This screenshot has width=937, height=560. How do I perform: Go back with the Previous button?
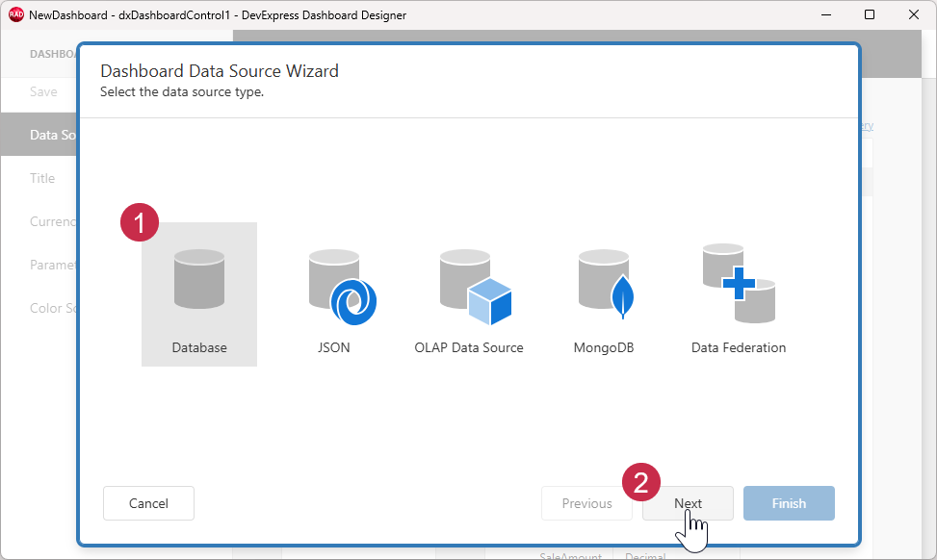pos(586,503)
